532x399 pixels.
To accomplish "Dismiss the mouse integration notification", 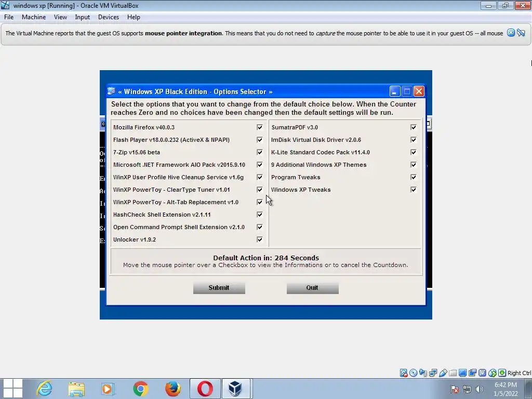I will point(511,33).
